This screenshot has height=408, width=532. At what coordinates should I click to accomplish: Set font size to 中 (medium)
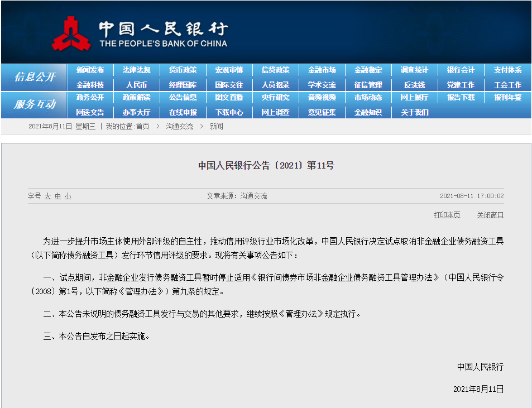click(x=57, y=196)
